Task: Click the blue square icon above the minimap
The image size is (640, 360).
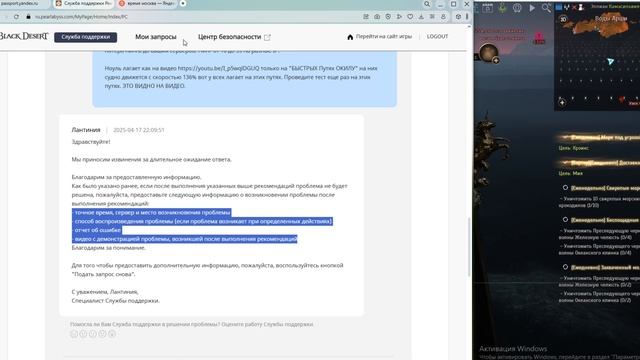Action: (559, 7)
